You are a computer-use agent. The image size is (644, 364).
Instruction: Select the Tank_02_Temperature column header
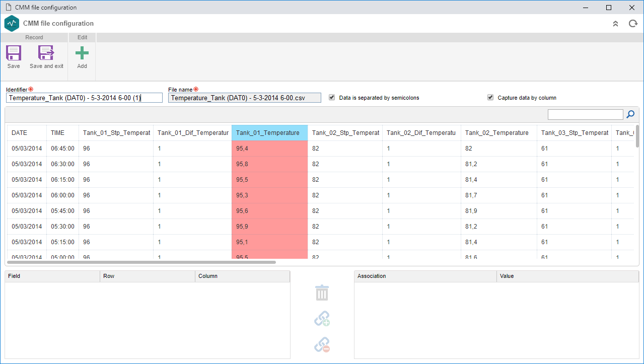pos(499,133)
